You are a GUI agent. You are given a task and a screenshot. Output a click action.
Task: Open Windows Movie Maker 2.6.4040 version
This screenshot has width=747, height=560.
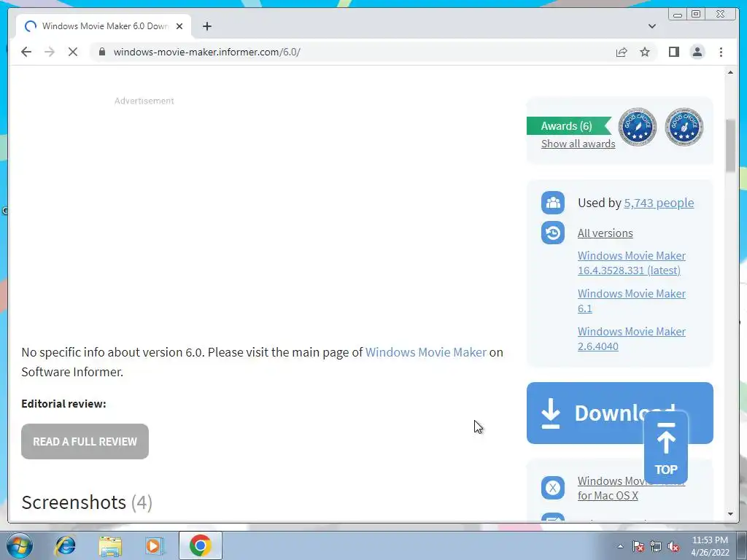(632, 338)
